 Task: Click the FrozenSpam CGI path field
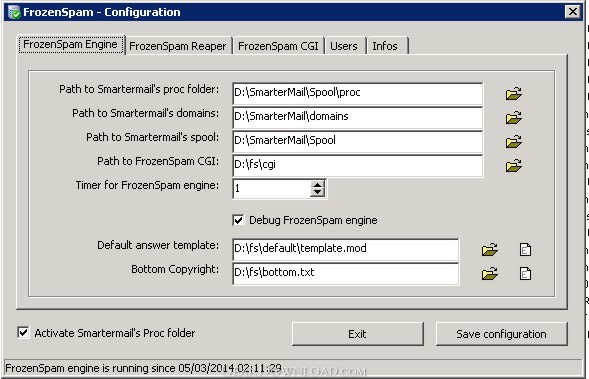[358, 166]
